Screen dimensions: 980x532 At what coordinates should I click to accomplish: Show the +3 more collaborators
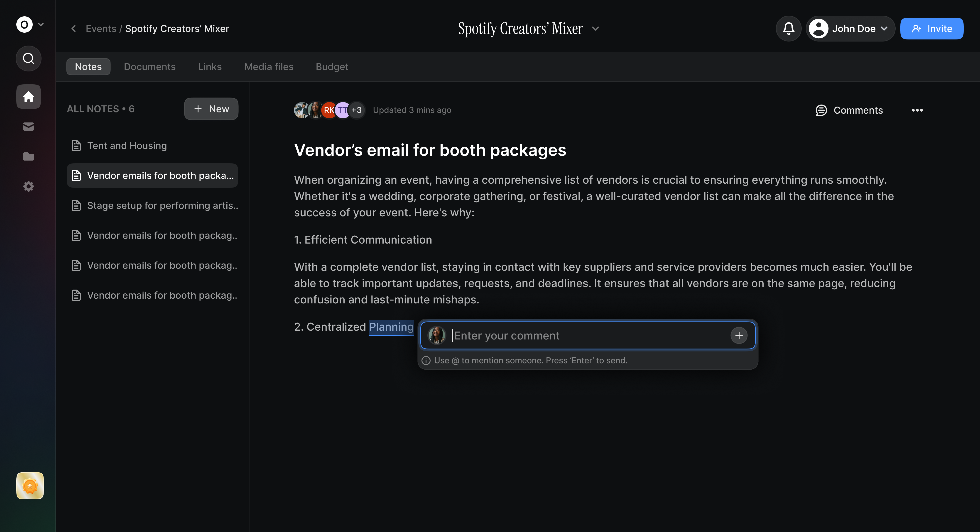(x=356, y=110)
